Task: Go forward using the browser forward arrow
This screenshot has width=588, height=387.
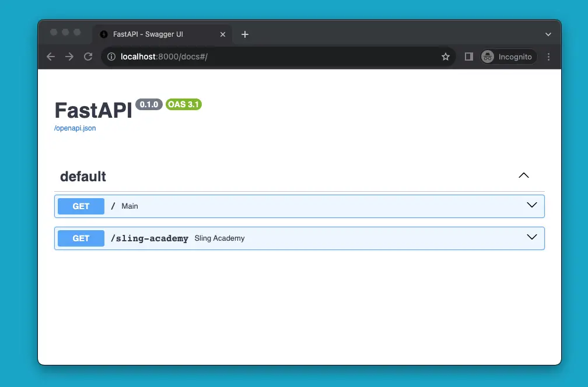Action: click(69, 57)
